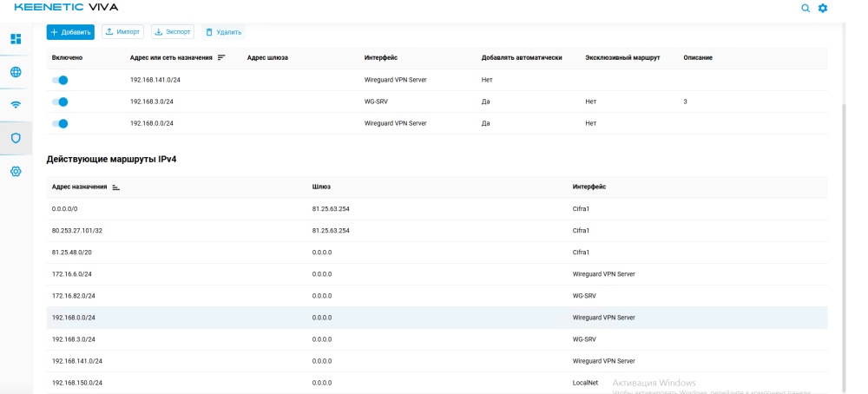
Task: Click the Экспорт button
Action: click(x=173, y=32)
